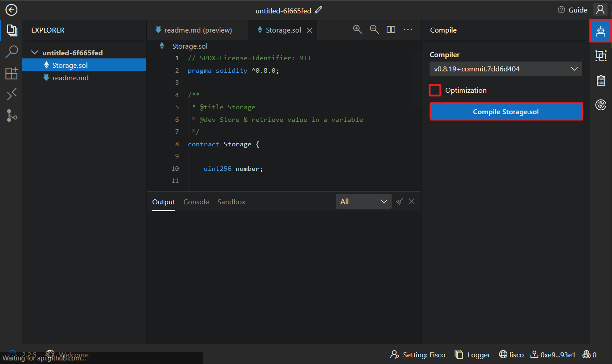The width and height of the screenshot is (612, 364).
Task: Toggle split editor layout icon
Action: [x=391, y=29]
